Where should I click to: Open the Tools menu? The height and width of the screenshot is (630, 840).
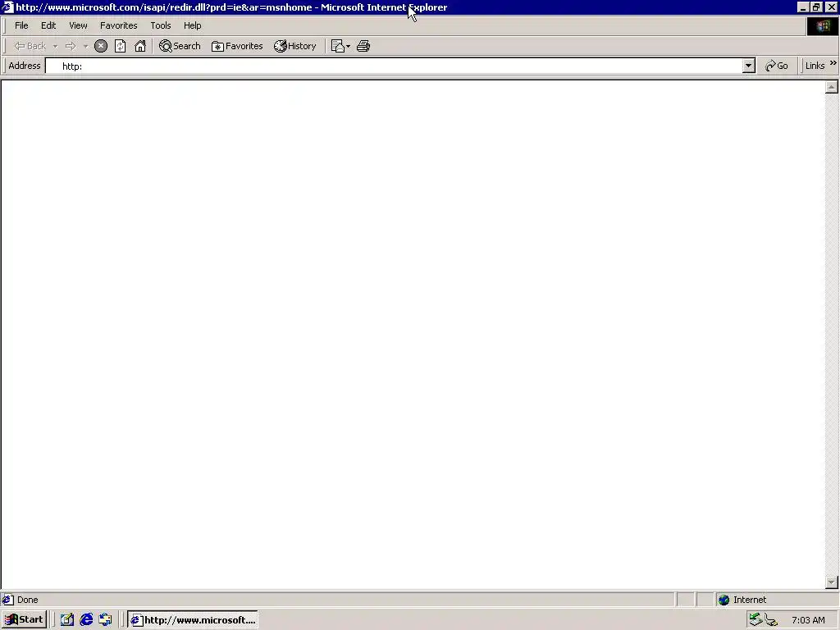pos(160,25)
